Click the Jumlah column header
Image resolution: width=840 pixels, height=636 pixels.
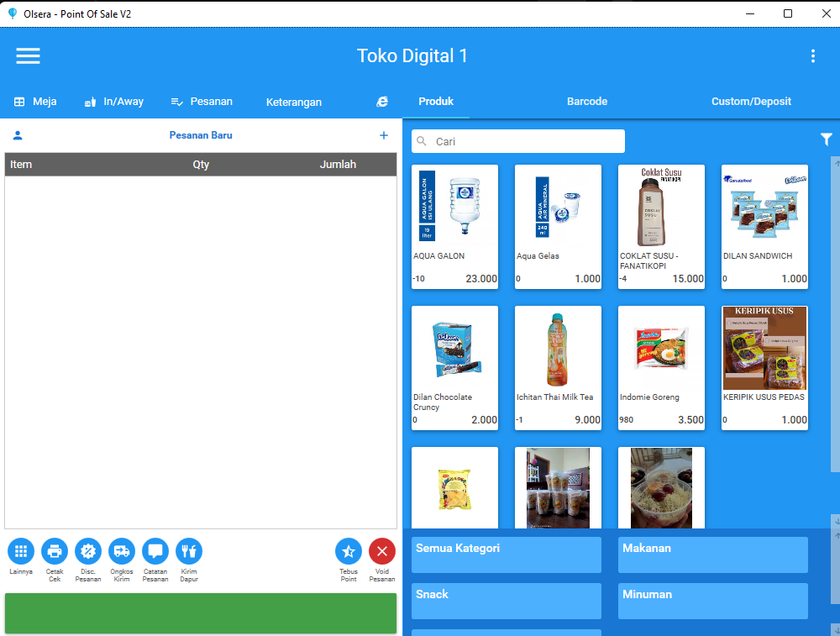tap(338, 165)
